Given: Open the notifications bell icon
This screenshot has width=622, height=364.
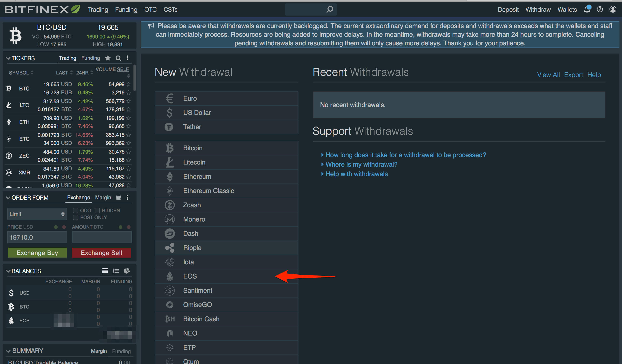Looking at the screenshot, I should 587,9.
